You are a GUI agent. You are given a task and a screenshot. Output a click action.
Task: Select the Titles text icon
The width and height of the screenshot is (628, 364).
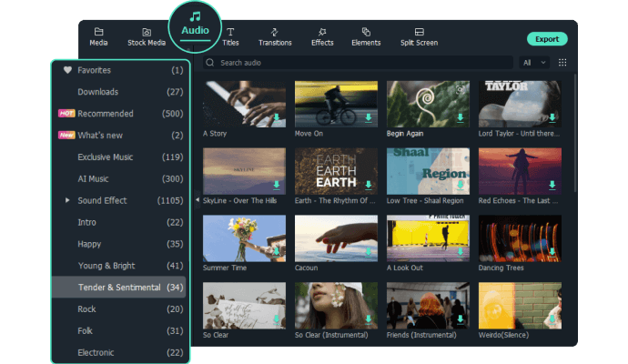(x=230, y=32)
